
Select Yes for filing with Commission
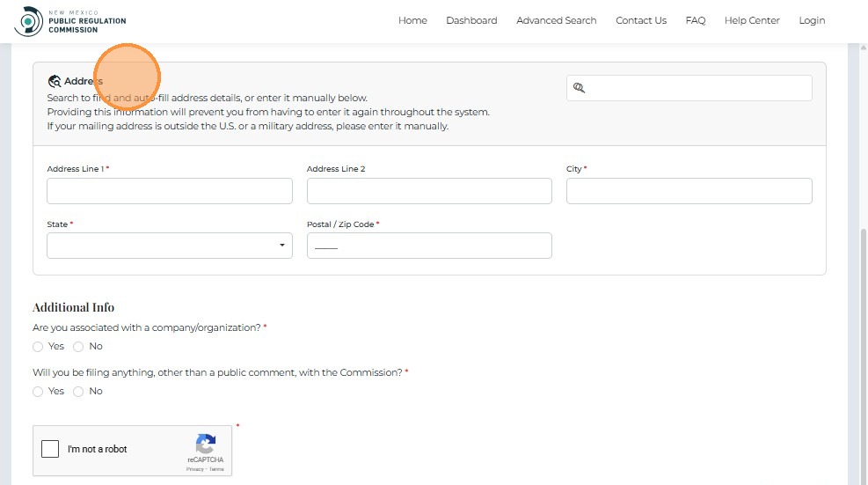[38, 392]
